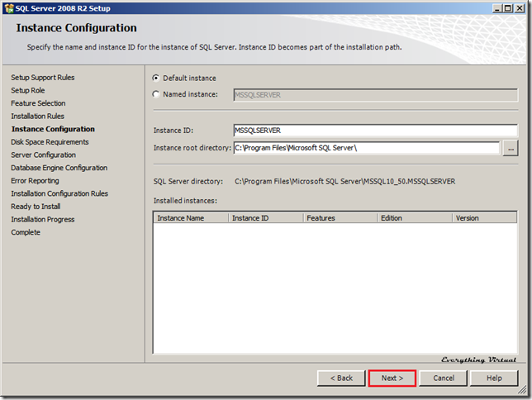
Task: Select Setup Support Rules step
Action: point(43,78)
